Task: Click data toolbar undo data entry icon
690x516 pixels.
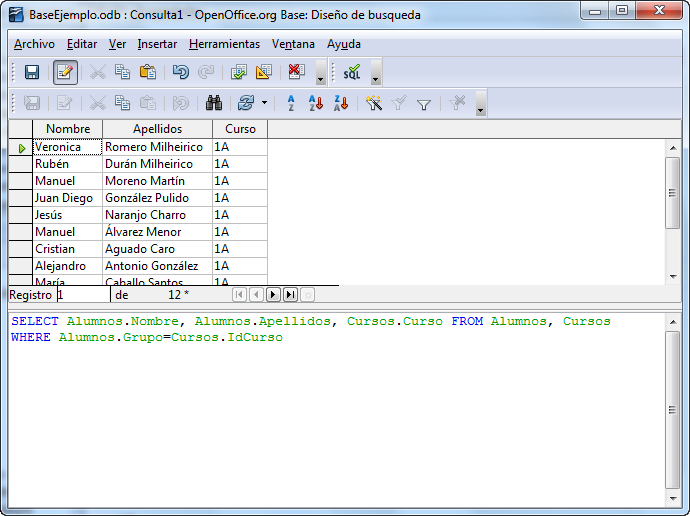Action: (x=180, y=103)
